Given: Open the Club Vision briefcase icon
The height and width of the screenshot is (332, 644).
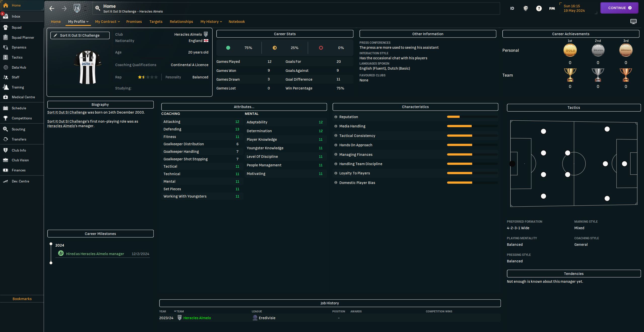Looking at the screenshot, I should click(x=6, y=160).
